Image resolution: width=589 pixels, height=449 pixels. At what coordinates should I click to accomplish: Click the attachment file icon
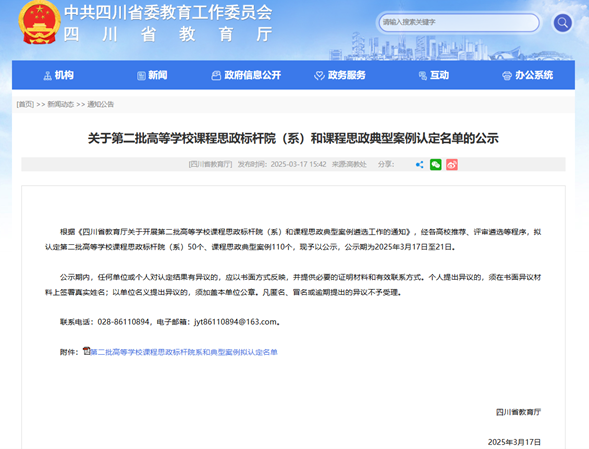(86, 351)
